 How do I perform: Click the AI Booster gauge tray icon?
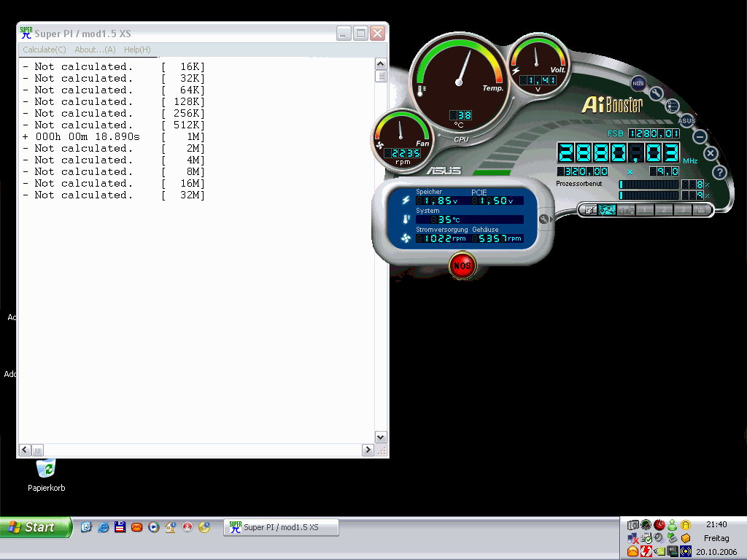646,525
